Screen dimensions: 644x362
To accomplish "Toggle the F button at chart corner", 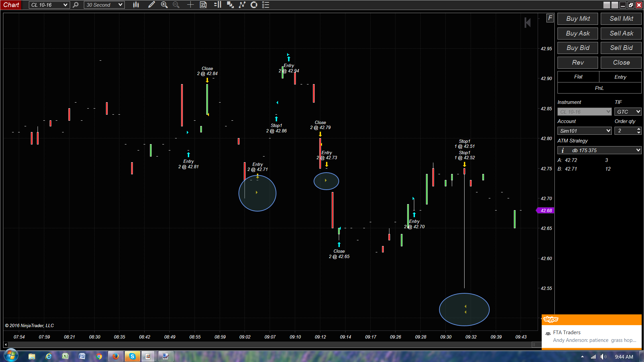I will click(x=550, y=18).
